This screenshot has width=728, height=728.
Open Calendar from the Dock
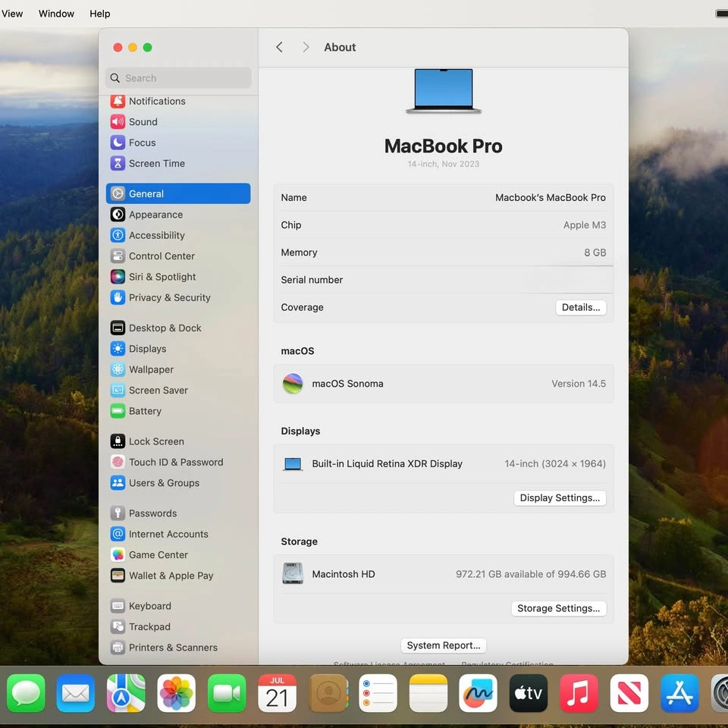pos(278,693)
